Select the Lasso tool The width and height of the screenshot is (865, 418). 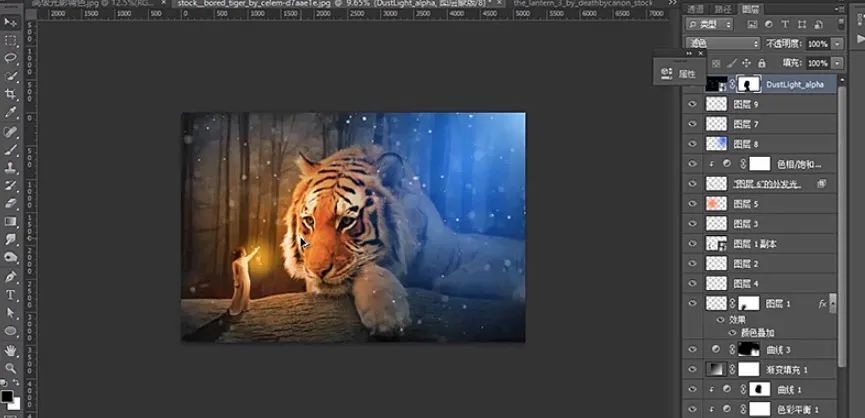pyautogui.click(x=11, y=57)
